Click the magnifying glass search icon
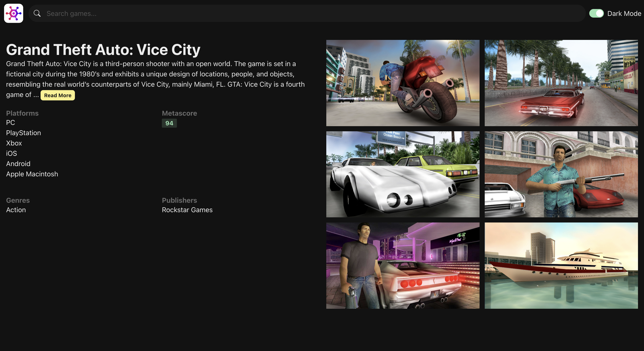The image size is (644, 351). (x=37, y=13)
